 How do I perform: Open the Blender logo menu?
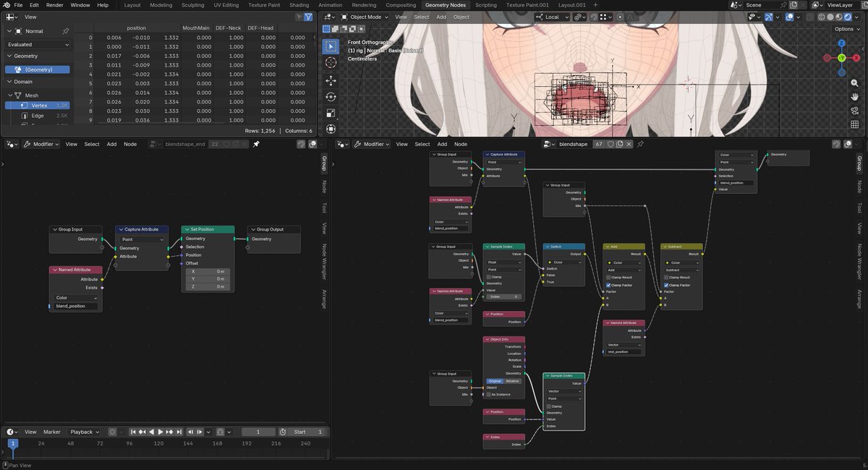[x=6, y=5]
